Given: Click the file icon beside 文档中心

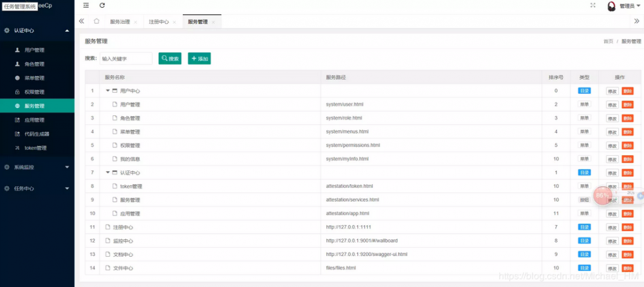Looking at the screenshot, I should tap(108, 254).
